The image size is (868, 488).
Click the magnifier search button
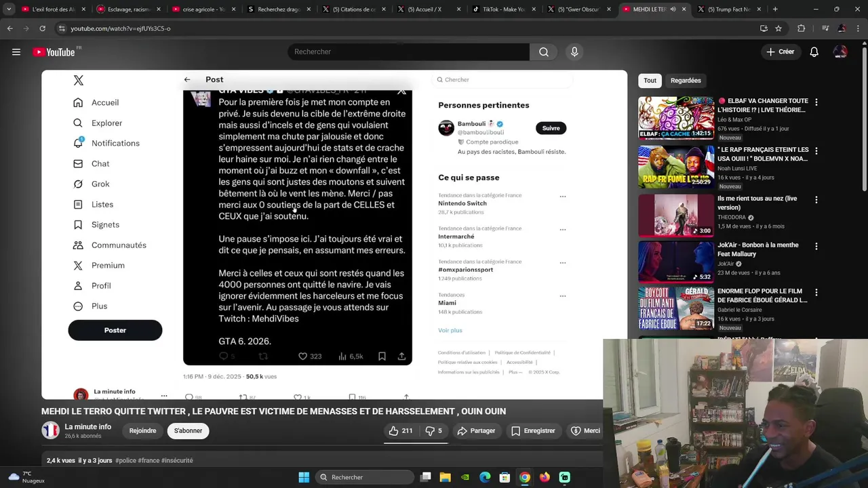pyautogui.click(x=544, y=52)
